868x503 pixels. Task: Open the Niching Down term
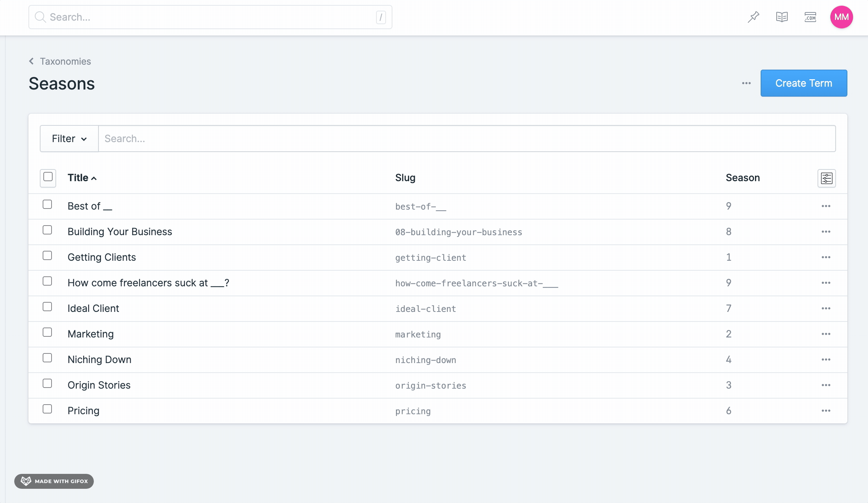pos(100,359)
